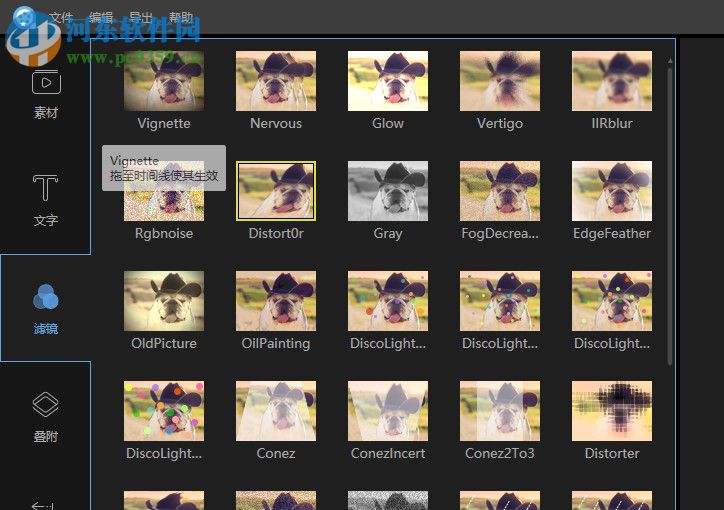The width and height of the screenshot is (724, 510).
Task: Select the Nervous filter thumbnail
Action: point(276,81)
